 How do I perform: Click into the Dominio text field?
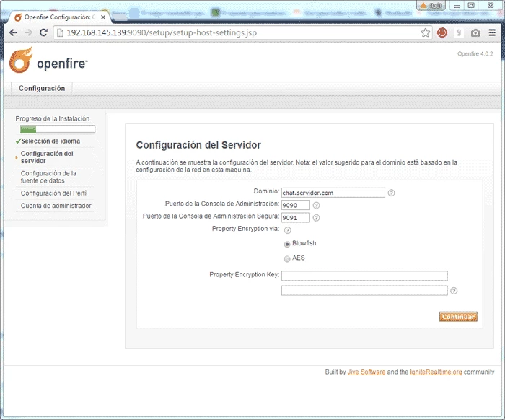pyautogui.click(x=333, y=193)
